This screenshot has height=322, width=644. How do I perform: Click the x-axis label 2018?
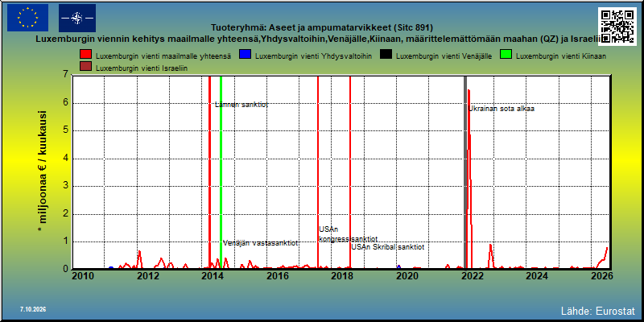tap(342, 275)
